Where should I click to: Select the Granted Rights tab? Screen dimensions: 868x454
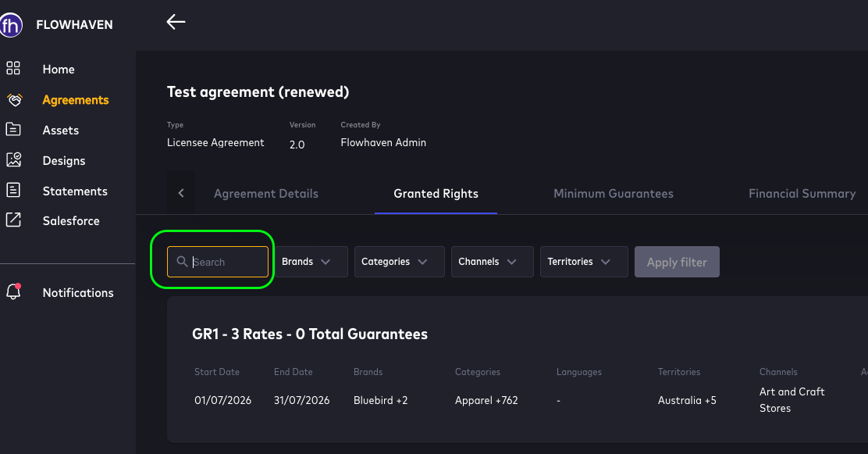click(436, 194)
